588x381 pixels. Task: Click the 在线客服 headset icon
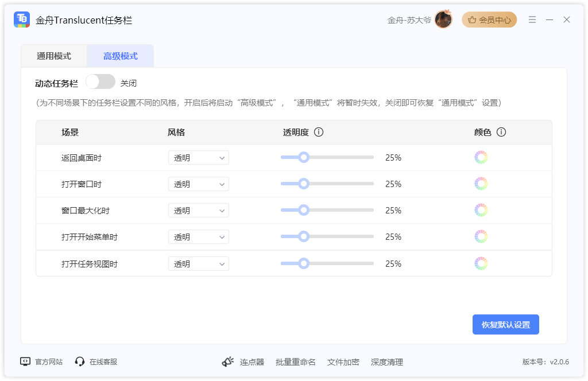pos(79,361)
